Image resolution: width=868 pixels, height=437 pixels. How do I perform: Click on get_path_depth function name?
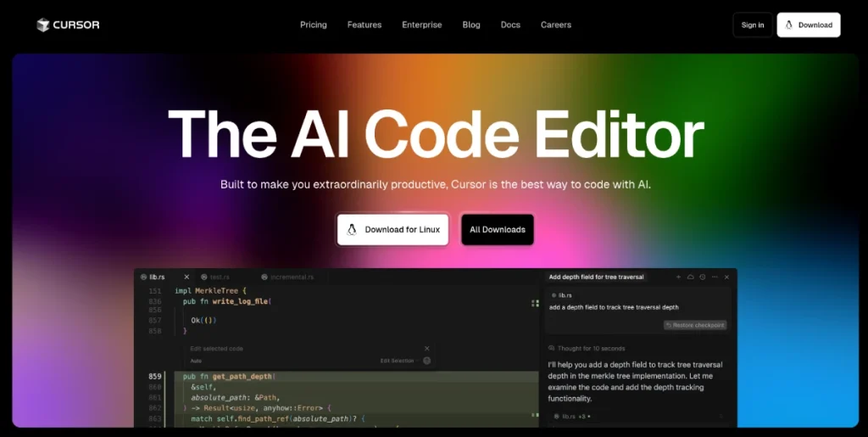point(242,377)
